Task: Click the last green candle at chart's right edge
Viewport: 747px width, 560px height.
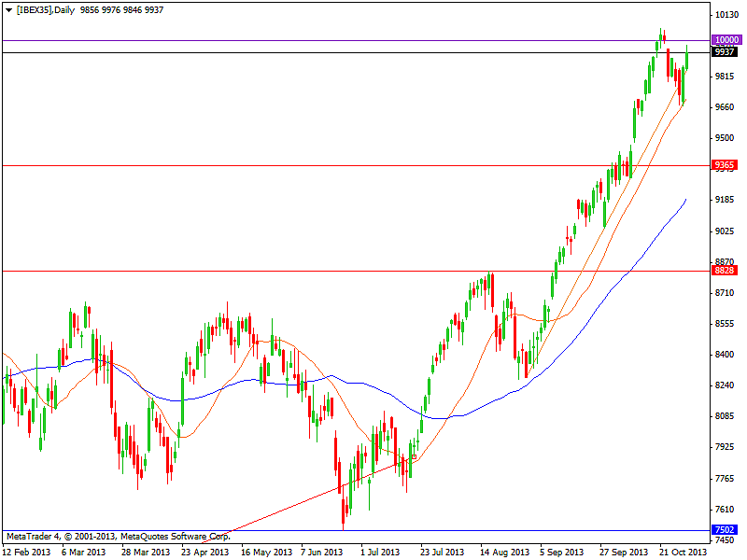Action: (x=687, y=59)
